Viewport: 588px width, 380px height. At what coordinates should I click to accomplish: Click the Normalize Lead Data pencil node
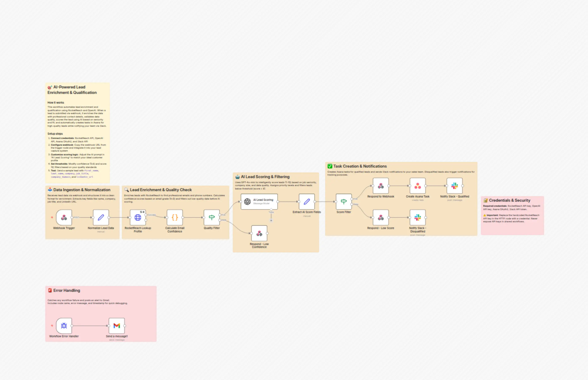pyautogui.click(x=101, y=217)
